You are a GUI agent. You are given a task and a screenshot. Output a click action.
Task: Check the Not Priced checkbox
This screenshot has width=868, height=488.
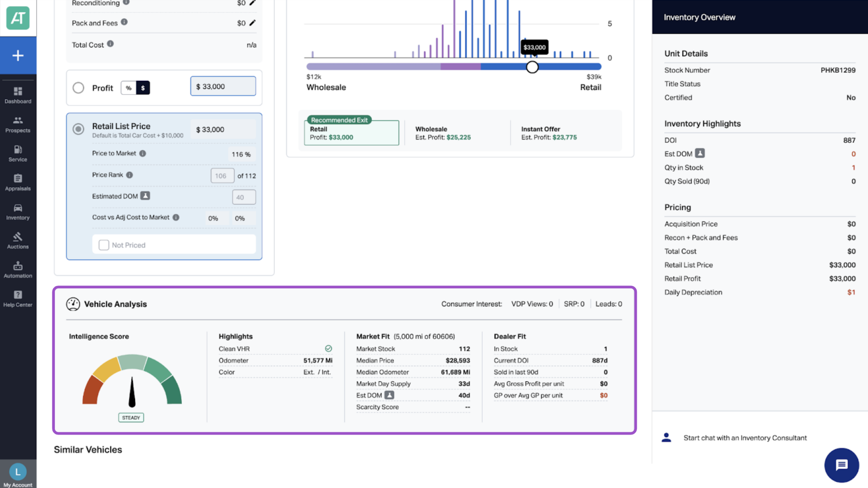tap(104, 245)
